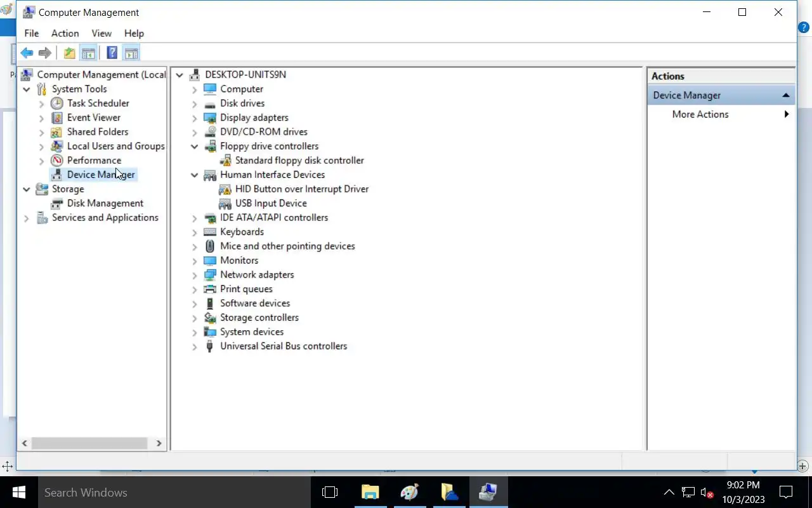Click the Services and Applications icon
The image size is (812, 508).
click(x=42, y=218)
